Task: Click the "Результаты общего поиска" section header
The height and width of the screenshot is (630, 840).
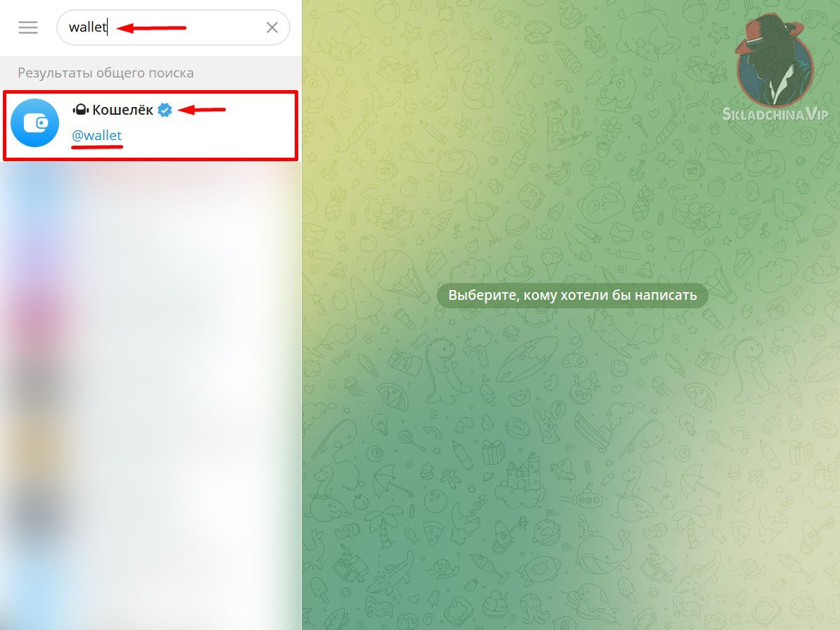Action: click(x=106, y=73)
